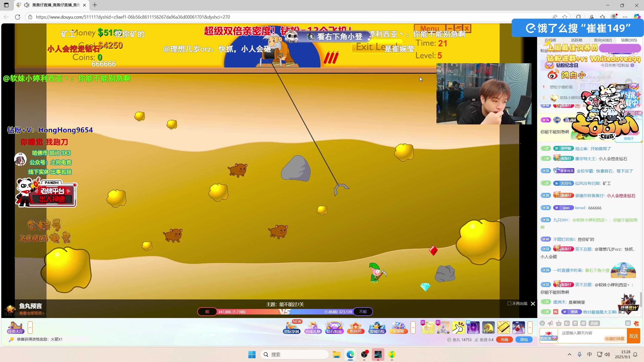The width and height of the screenshot is (644, 362).
Task: Click the megaphone broadcast icon in chat toolbar
Action: (x=550, y=323)
